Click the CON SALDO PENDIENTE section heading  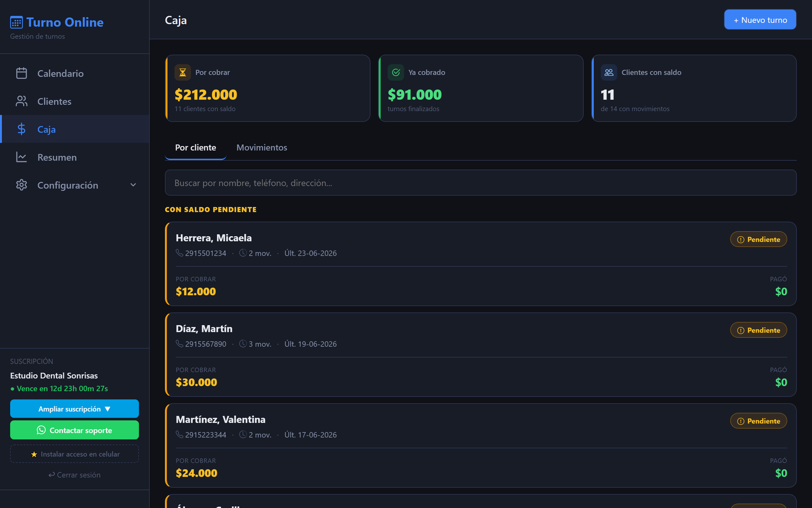pos(211,209)
